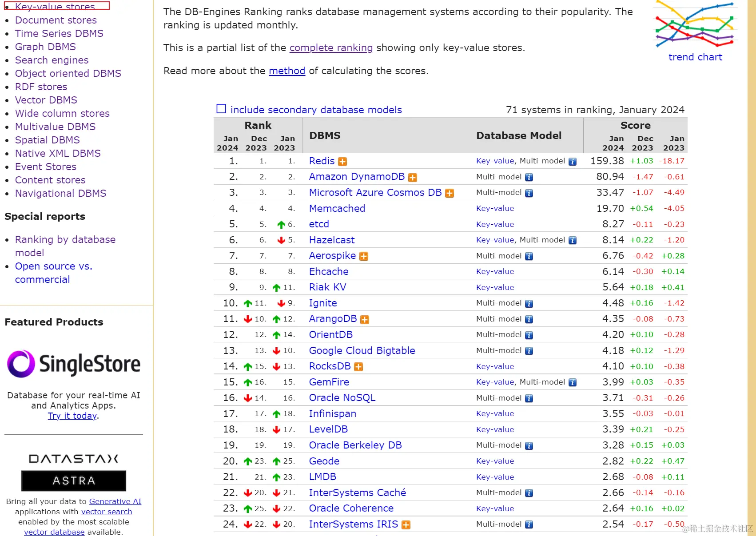Click the orange plus icon next to Aerospike
Image resolution: width=756 pixels, height=536 pixels.
click(x=364, y=256)
